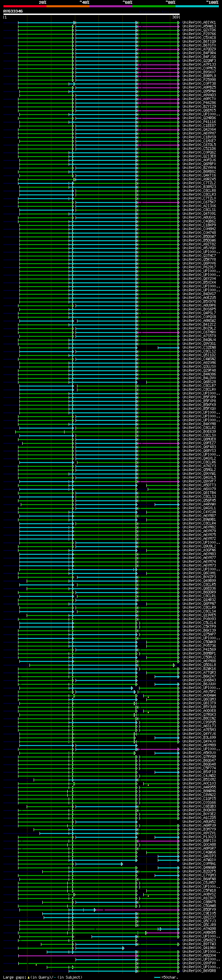
Task: Click label UniRef100_B3RM23
Action: tap(199, 187)
